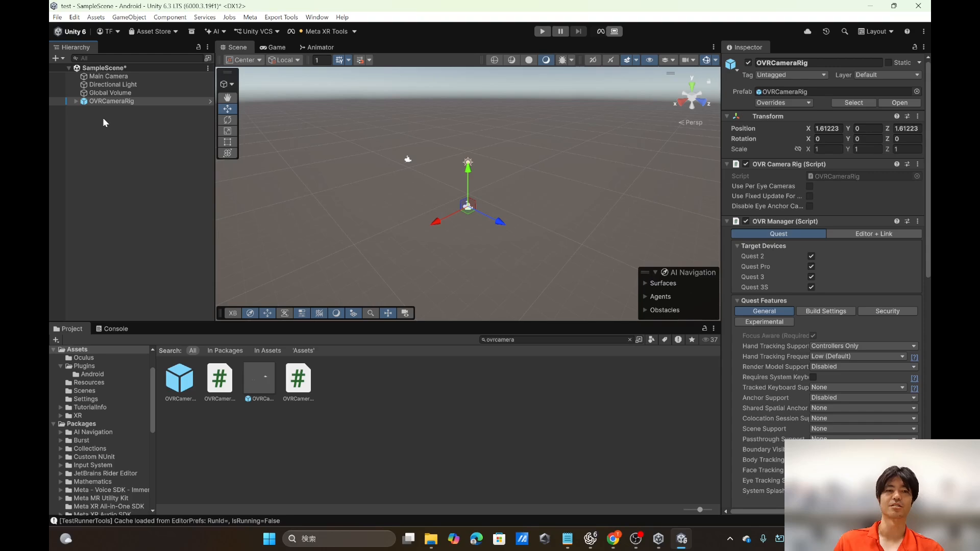Screen dimensions: 980x551
Task: Open the Window menu
Action: tap(316, 17)
